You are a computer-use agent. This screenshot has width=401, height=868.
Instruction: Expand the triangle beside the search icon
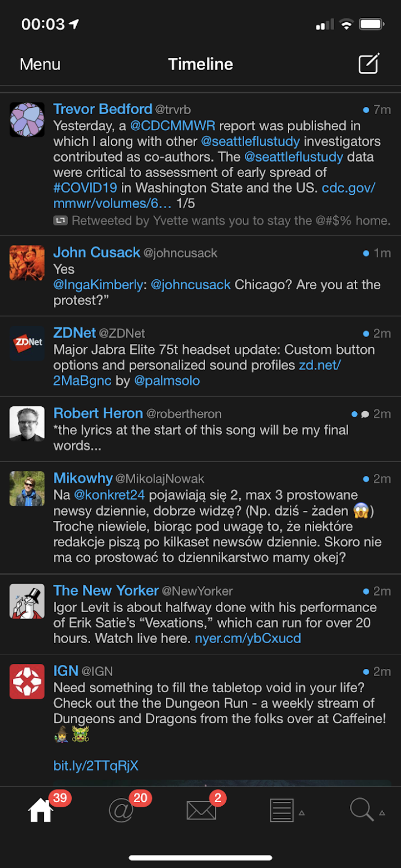[x=382, y=813]
